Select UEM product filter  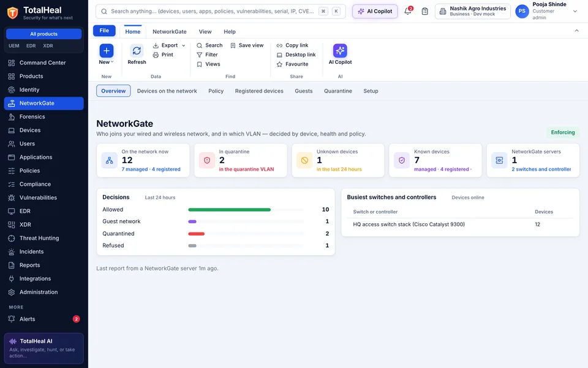(x=14, y=46)
